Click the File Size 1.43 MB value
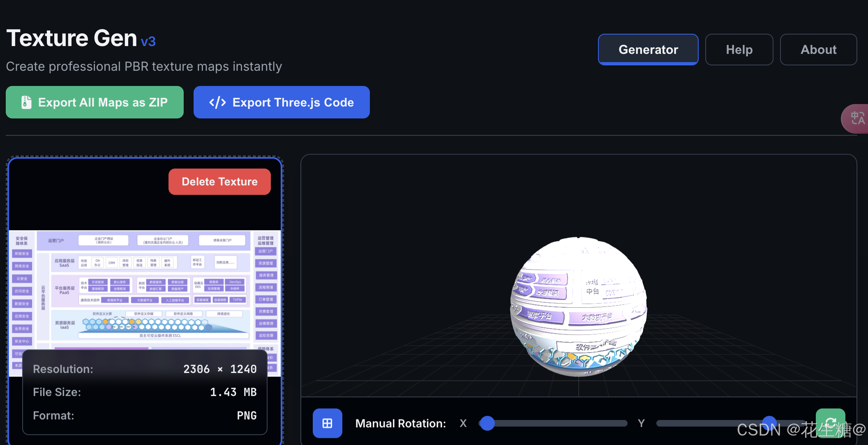 pyautogui.click(x=233, y=392)
